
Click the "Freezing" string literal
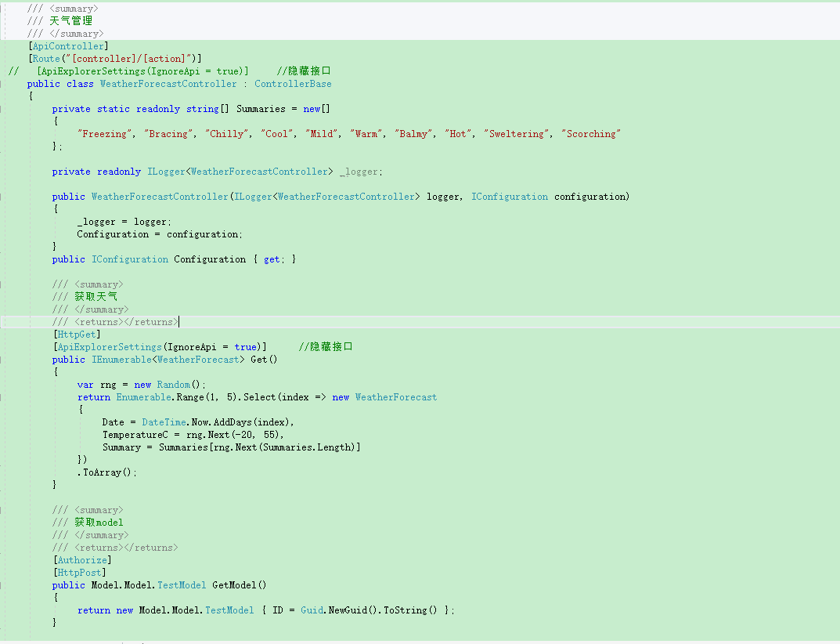(x=105, y=134)
